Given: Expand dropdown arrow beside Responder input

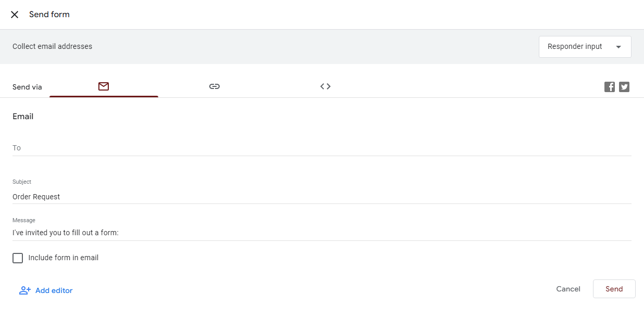Looking at the screenshot, I should pos(618,47).
